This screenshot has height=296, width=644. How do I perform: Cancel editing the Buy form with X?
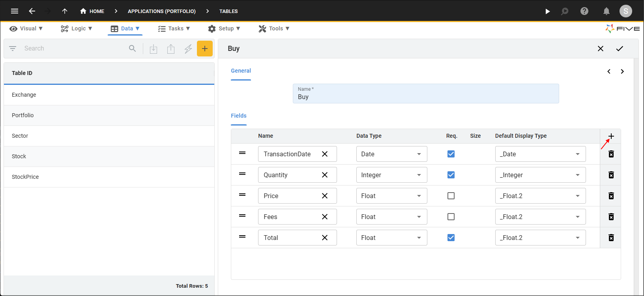601,49
